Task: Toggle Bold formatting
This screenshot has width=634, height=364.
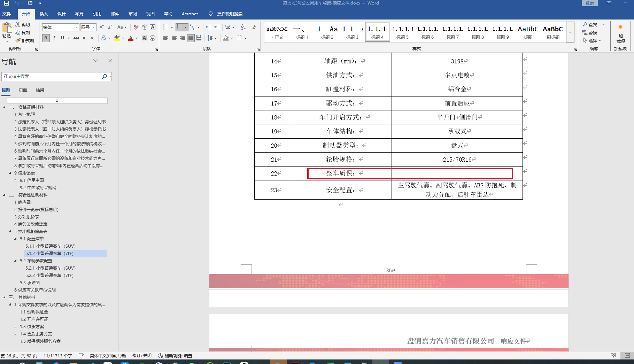Action: pyautogui.click(x=46, y=38)
